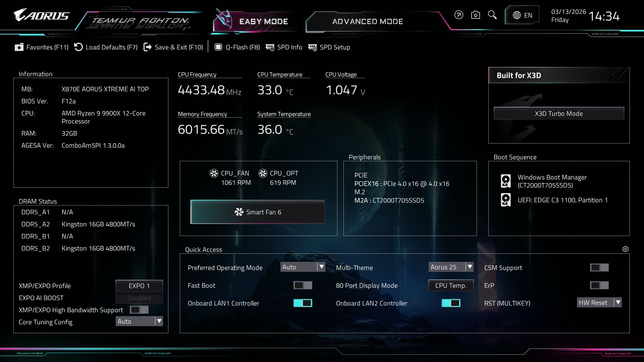Click Save & Exit (F10) icon
644x362 pixels.
[x=147, y=47]
